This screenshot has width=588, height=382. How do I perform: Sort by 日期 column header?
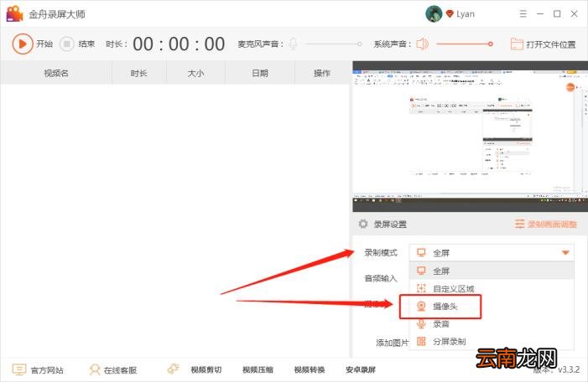(260, 73)
